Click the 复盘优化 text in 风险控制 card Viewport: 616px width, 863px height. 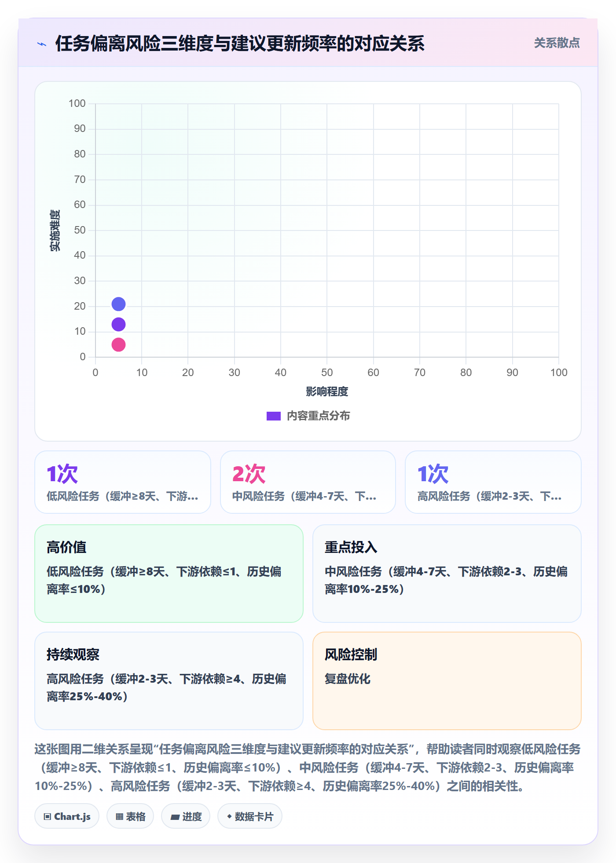348,679
